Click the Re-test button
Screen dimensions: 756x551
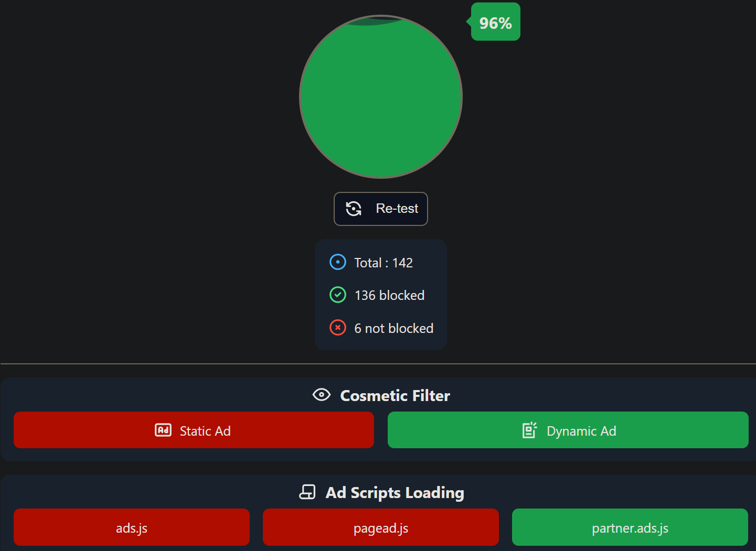pos(381,209)
